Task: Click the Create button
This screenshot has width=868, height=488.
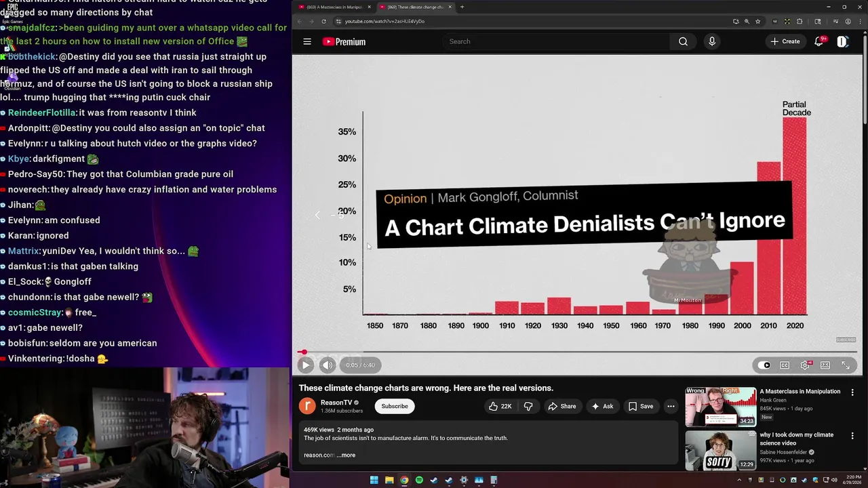Action: pyautogui.click(x=785, y=41)
